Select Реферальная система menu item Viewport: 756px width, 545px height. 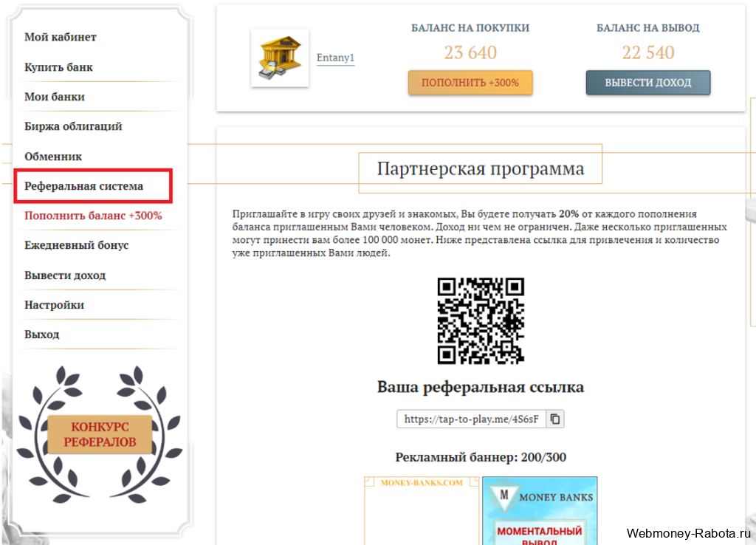(84, 186)
